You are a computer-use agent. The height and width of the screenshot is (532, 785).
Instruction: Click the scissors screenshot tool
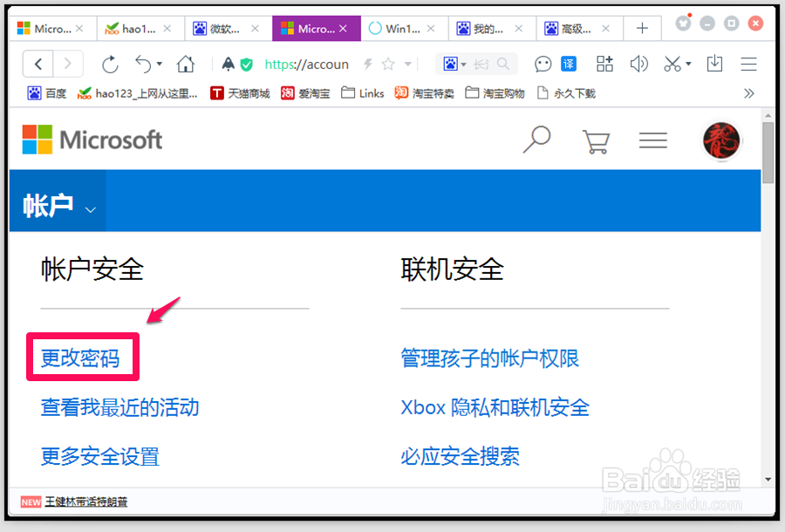tap(672, 64)
